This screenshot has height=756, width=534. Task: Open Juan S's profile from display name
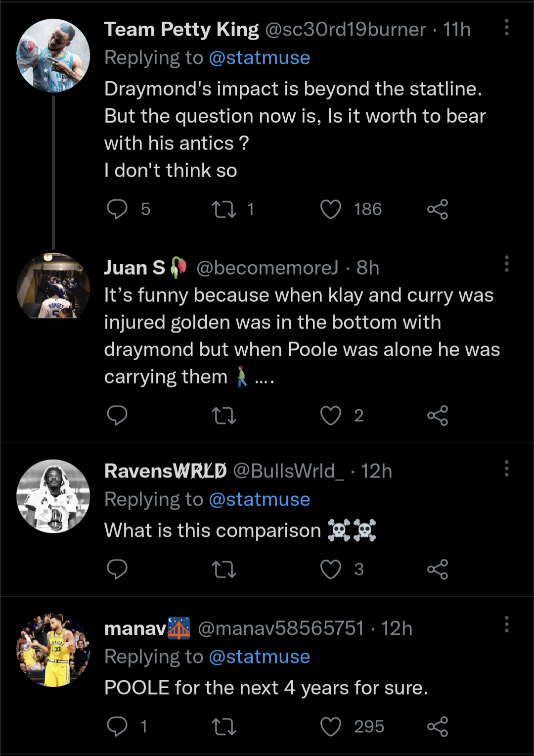click(x=134, y=268)
